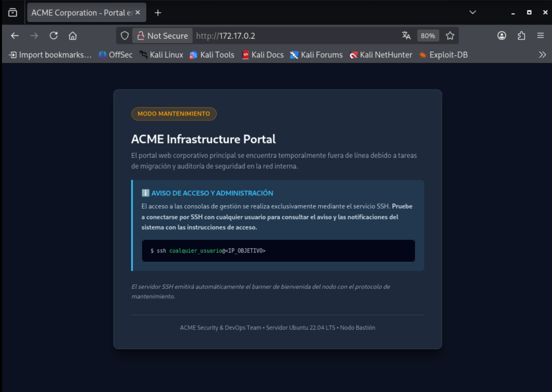Close the browser window
Screen dimensions: 552x392
(545, 13)
